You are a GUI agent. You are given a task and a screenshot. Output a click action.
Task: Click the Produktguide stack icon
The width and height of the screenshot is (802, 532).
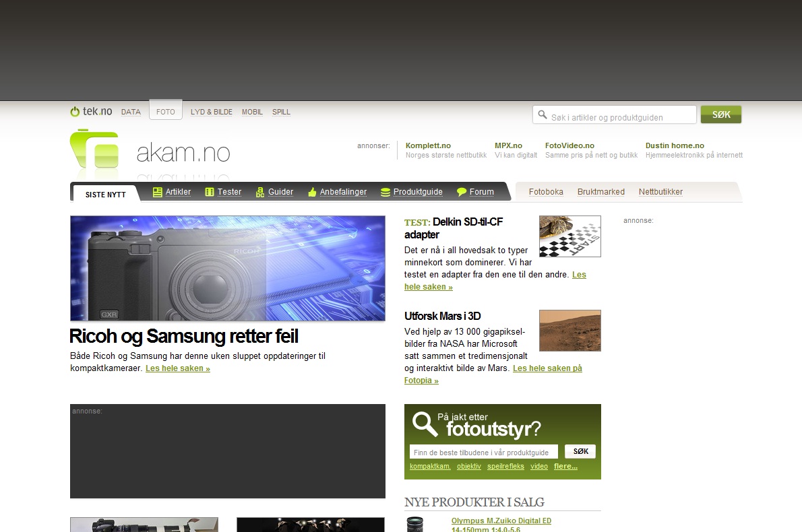point(385,192)
